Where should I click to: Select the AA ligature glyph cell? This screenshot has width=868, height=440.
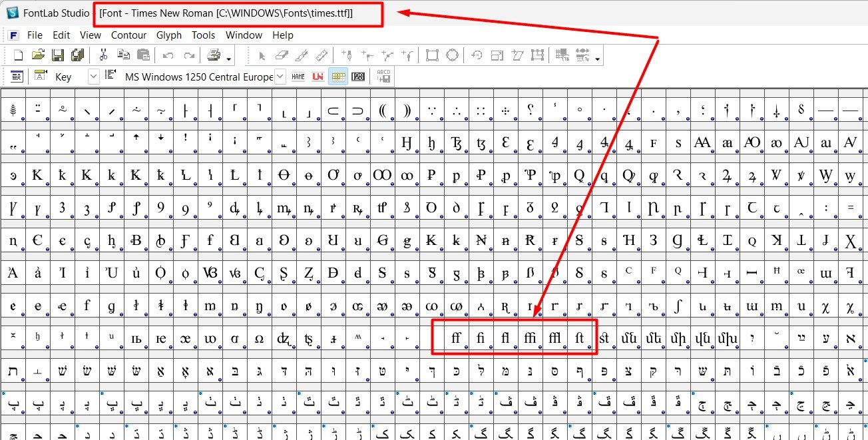(x=702, y=142)
